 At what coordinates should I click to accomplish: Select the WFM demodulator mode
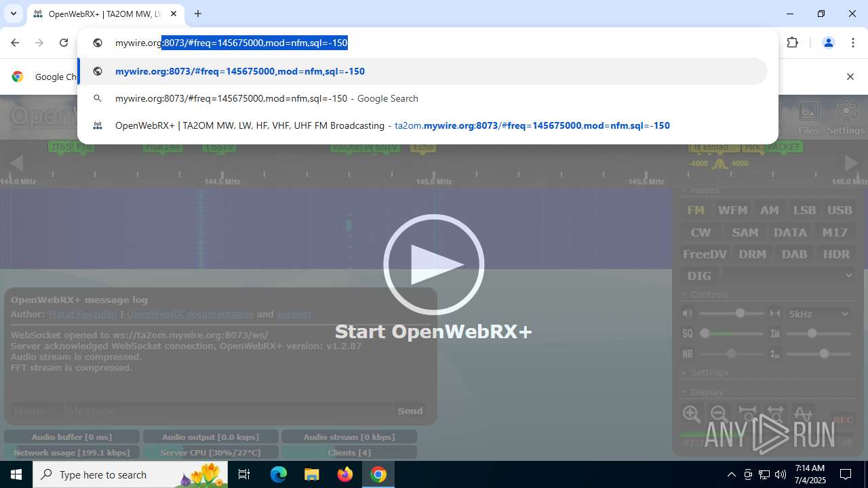[x=732, y=210]
